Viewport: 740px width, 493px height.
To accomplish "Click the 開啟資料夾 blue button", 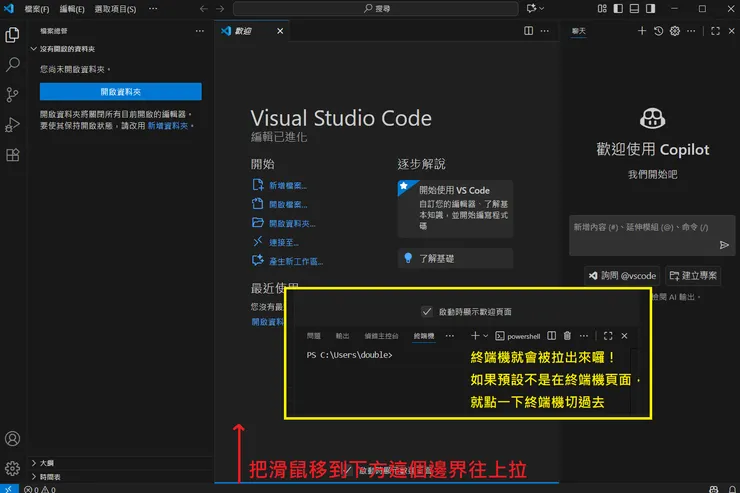I will coord(121,92).
